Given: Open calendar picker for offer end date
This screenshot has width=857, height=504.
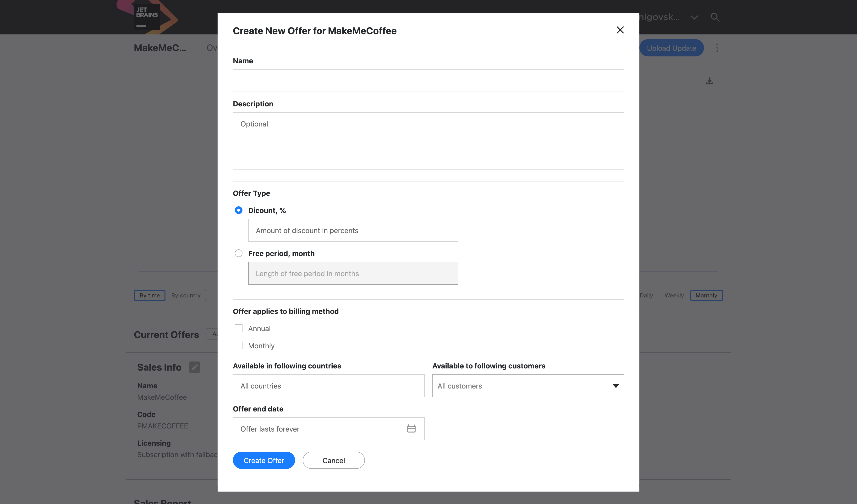Looking at the screenshot, I should pos(411,428).
